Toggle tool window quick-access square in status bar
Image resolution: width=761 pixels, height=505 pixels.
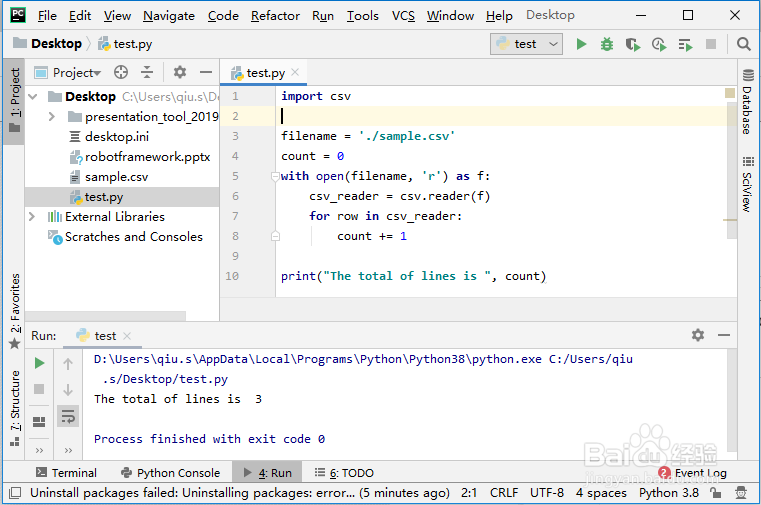tap(15, 493)
